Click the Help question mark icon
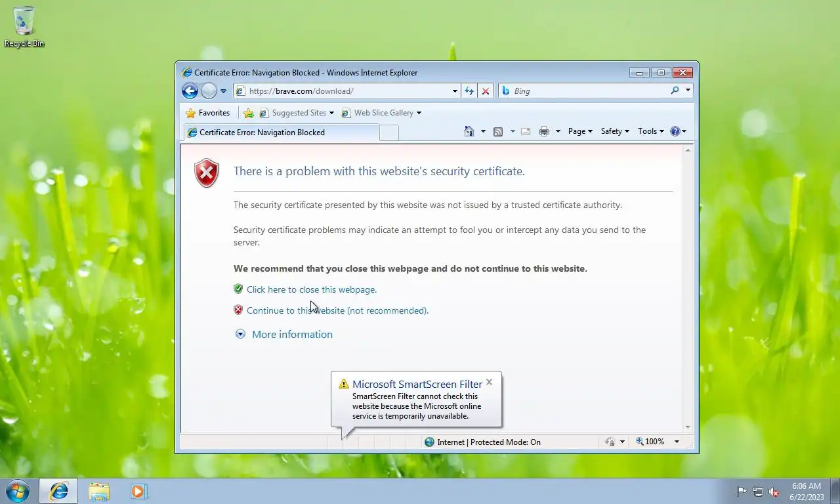The image size is (840, 504). pyautogui.click(x=675, y=131)
